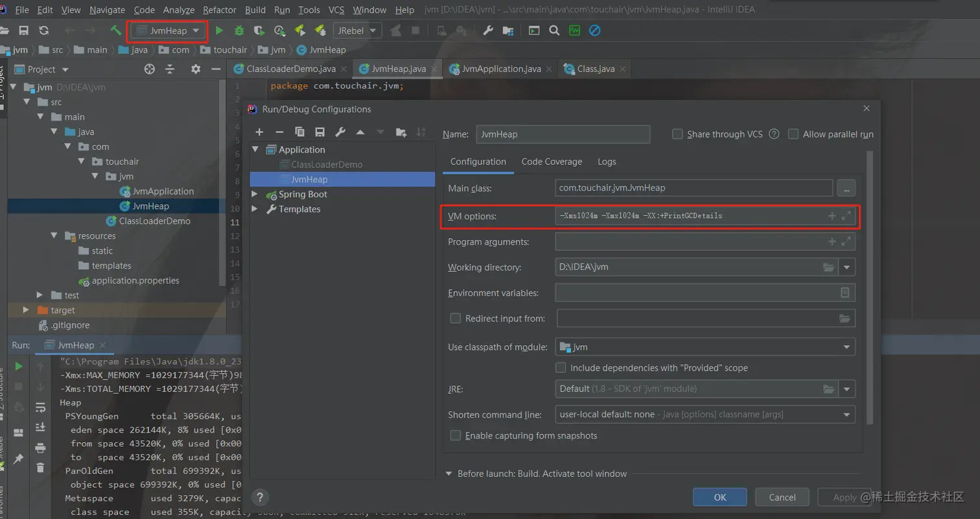Expand the Templates node
The image size is (980, 519).
coord(255,210)
